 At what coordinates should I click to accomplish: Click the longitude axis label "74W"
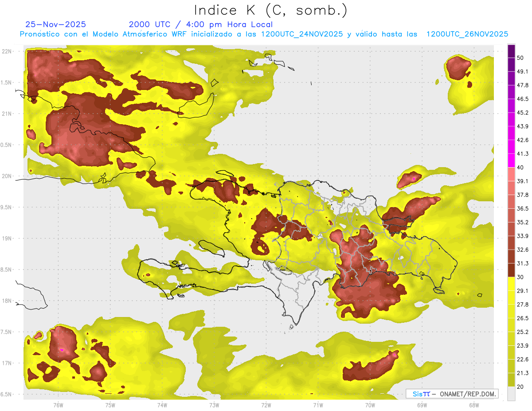pyautogui.click(x=162, y=405)
